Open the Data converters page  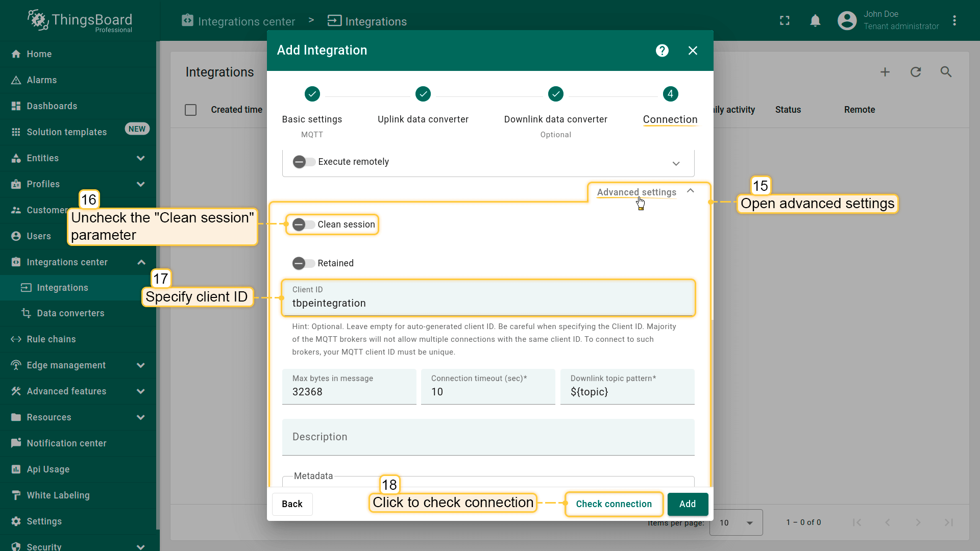click(x=70, y=313)
